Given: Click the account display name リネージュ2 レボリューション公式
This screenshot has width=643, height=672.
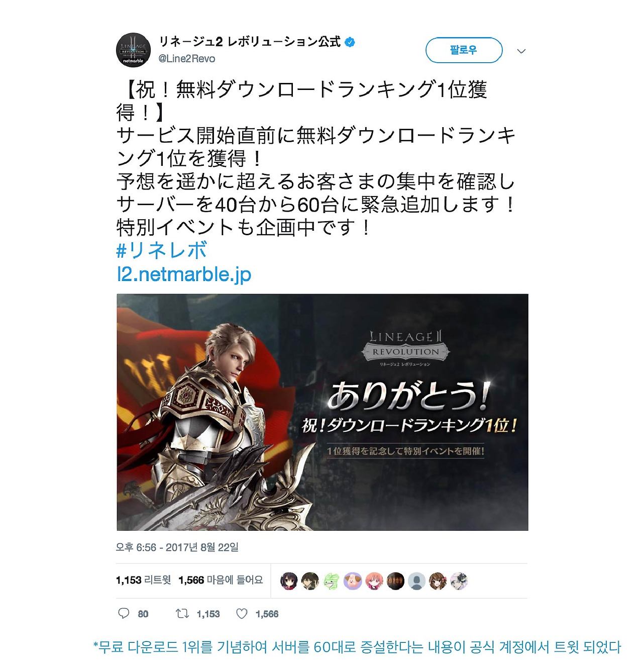Looking at the screenshot, I should 250,42.
